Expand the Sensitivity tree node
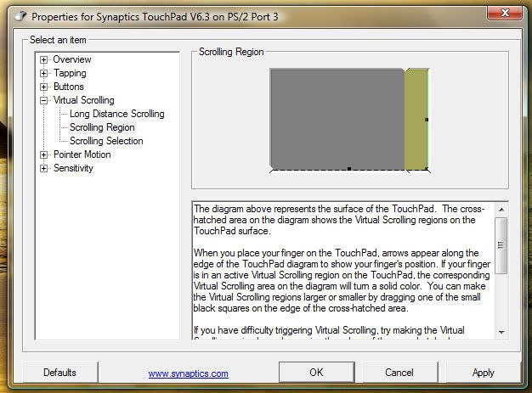This screenshot has height=393, width=532. 43,168
